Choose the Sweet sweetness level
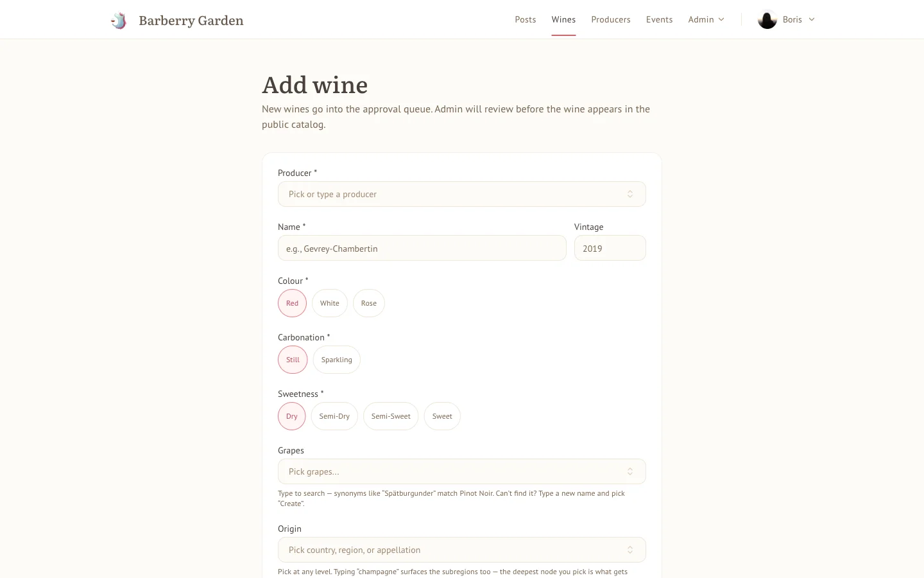 [x=441, y=416]
